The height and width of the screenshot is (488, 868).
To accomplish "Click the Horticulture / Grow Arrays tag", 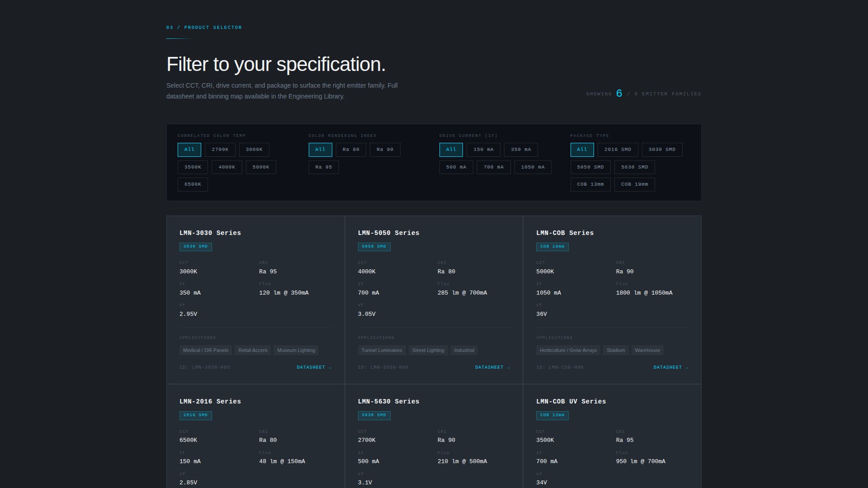I will pos(568,350).
